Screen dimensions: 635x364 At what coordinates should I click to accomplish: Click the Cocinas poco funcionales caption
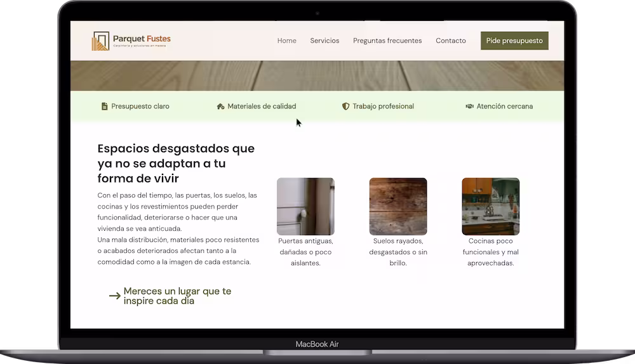pyautogui.click(x=490, y=252)
